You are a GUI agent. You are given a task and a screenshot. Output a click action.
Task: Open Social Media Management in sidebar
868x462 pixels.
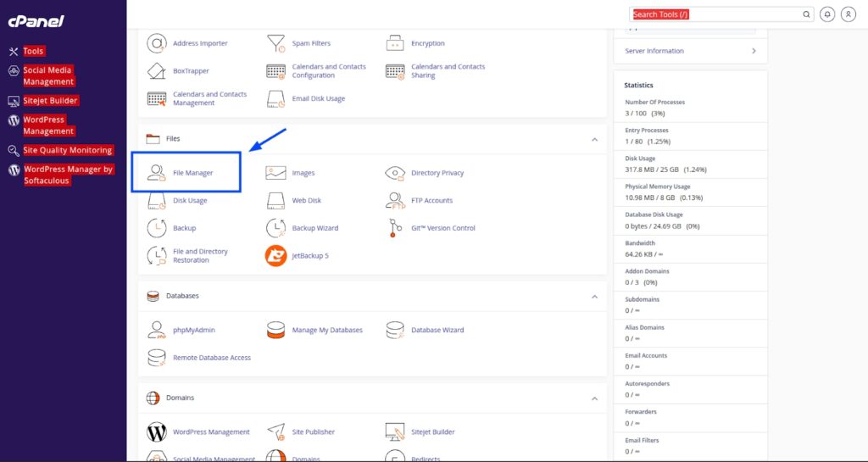47,75
